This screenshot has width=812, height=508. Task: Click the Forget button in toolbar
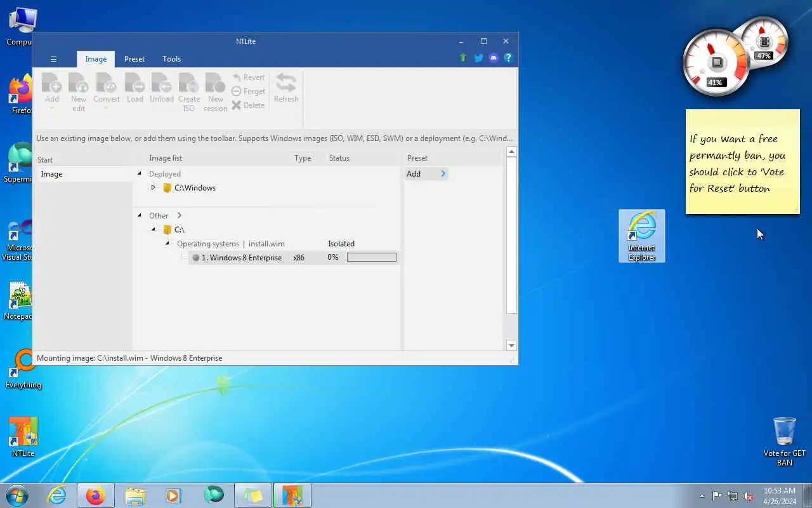coord(248,91)
